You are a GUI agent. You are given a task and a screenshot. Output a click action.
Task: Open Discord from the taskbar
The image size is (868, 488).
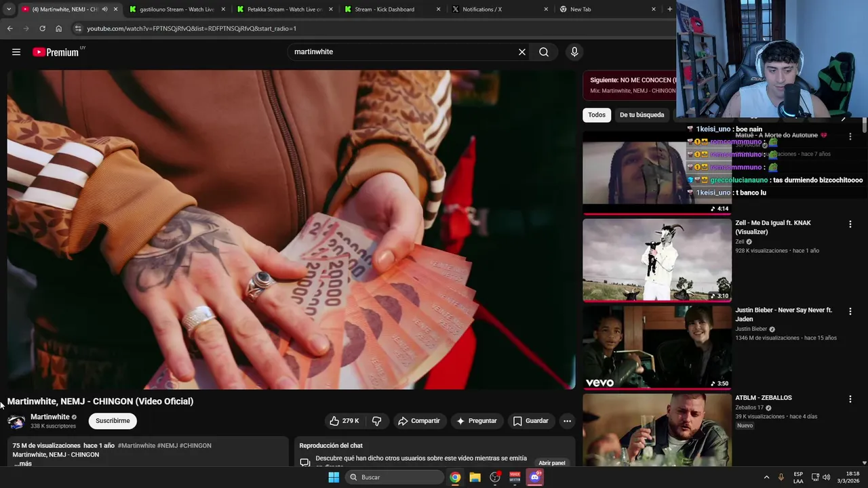(x=535, y=477)
